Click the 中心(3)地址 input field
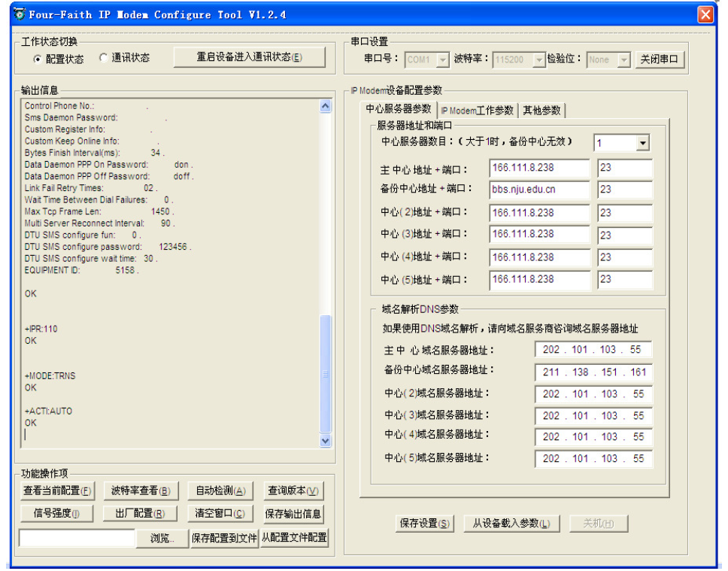 click(539, 234)
